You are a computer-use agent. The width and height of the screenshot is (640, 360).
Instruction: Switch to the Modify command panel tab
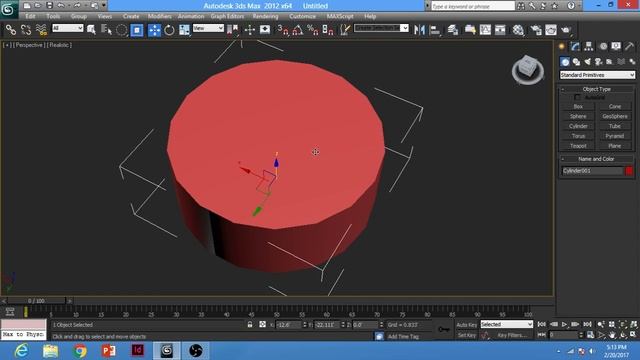tap(575, 47)
